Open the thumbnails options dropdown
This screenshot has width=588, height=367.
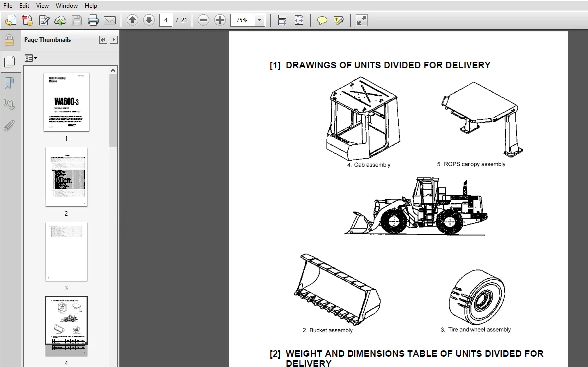pyautogui.click(x=31, y=58)
